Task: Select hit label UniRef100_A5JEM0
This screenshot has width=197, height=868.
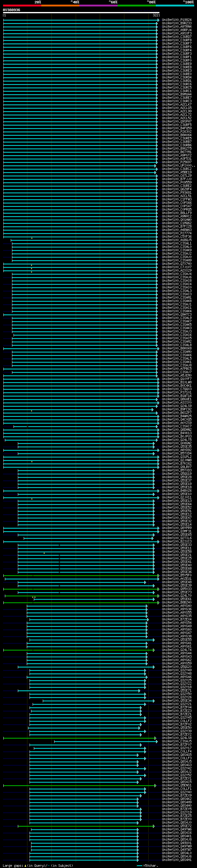Action: tap(176, 375)
